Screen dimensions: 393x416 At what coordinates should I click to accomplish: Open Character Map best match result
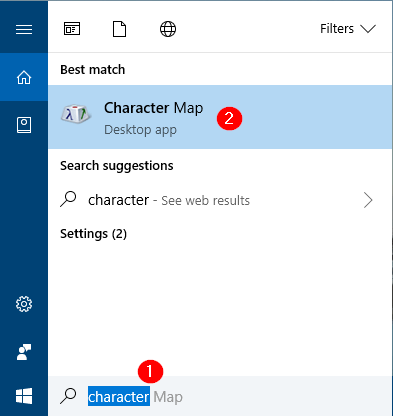click(x=220, y=117)
